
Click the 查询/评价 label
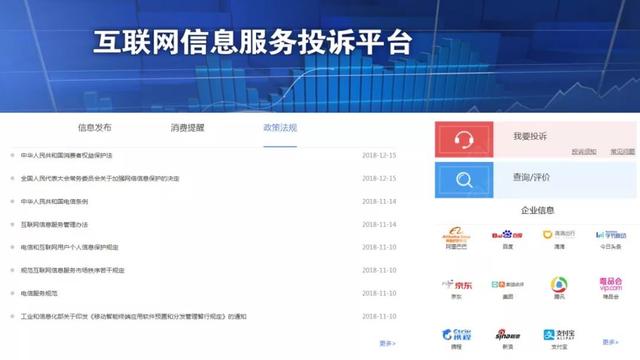pos(531,177)
